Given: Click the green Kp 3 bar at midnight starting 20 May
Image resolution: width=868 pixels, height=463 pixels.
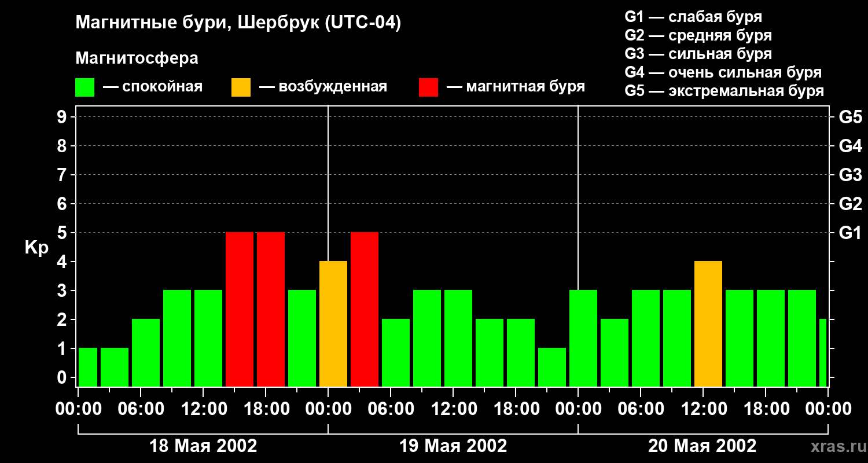Looking at the screenshot, I should (583, 338).
